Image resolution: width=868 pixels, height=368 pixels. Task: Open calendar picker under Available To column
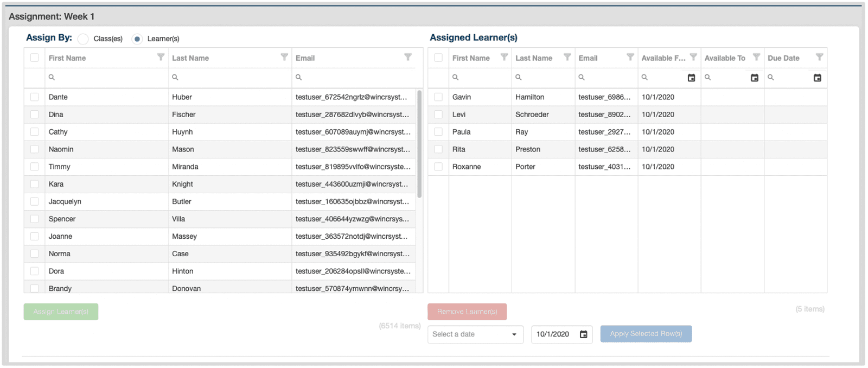click(x=754, y=78)
